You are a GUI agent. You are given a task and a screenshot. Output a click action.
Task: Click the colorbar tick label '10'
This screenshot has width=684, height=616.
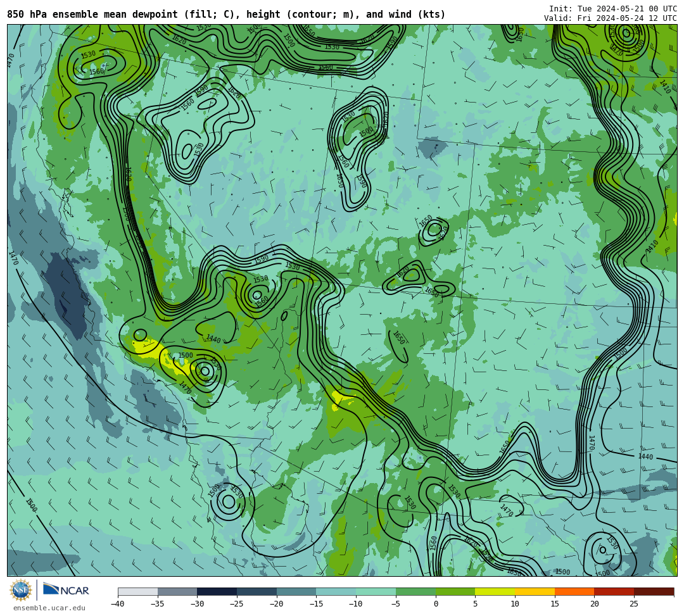(515, 604)
